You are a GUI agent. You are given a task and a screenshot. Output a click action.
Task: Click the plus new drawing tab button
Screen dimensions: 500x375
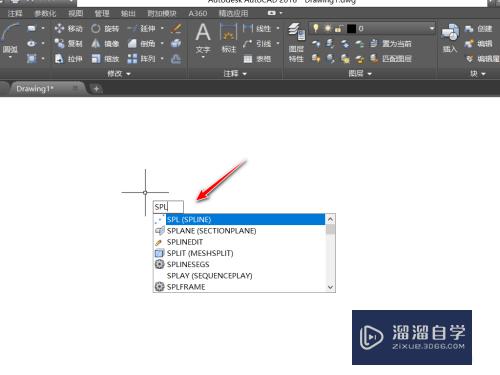coord(96,89)
